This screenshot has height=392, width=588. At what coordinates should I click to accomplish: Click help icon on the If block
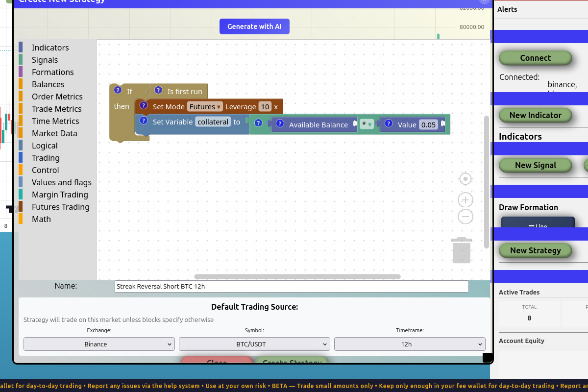(x=118, y=90)
